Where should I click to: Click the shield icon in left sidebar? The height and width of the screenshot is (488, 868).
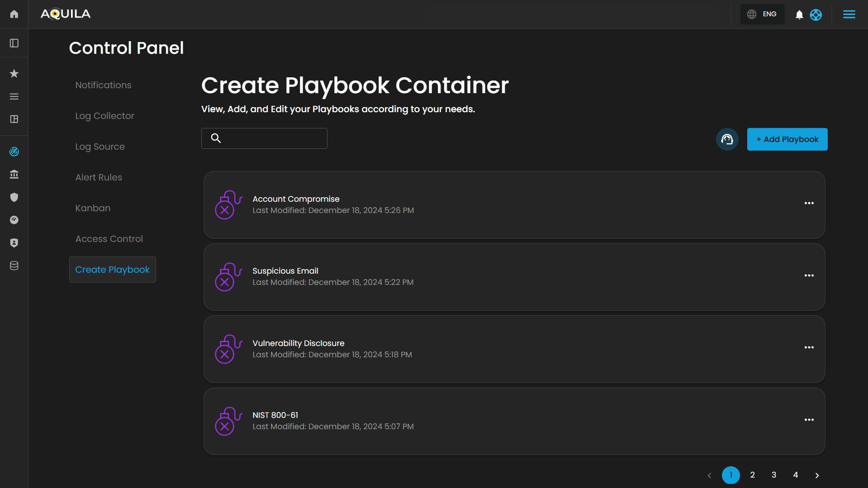coord(14,197)
